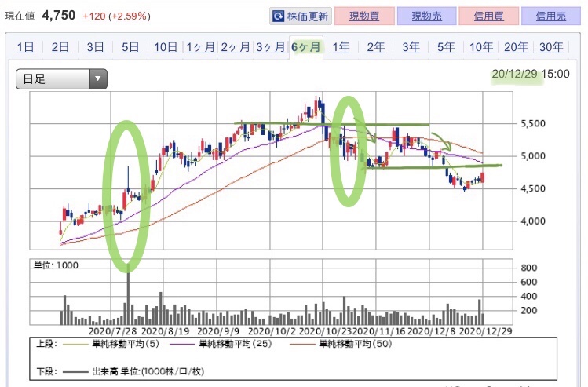588x387 pixels.
Task: Select the 5日 period tab
Action: pyautogui.click(x=130, y=47)
